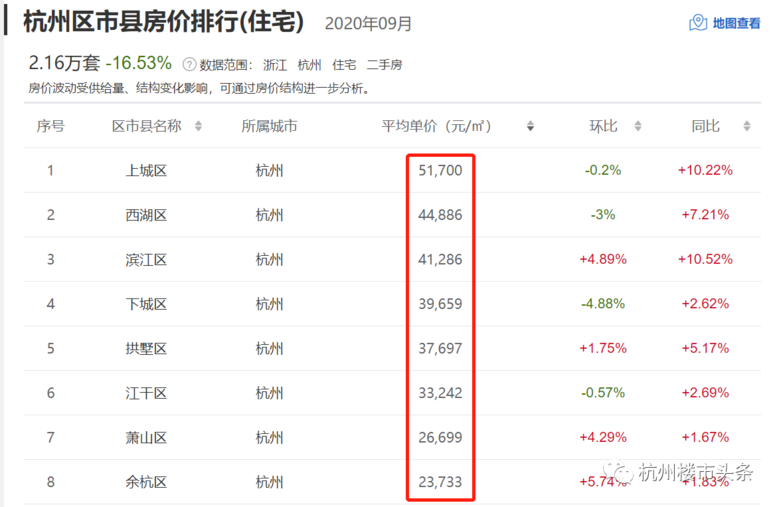Sort by 区市县名称 using its sort arrows
This screenshot has width=779, height=507.
click(198, 126)
